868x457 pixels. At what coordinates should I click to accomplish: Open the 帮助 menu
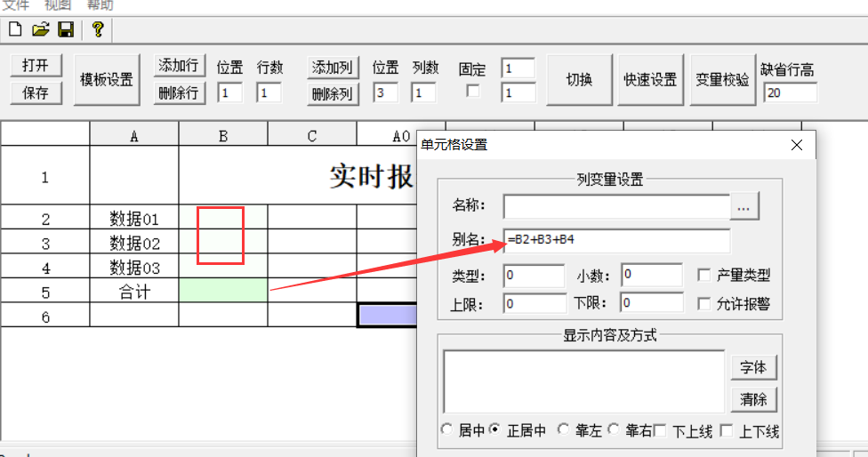(100, 5)
